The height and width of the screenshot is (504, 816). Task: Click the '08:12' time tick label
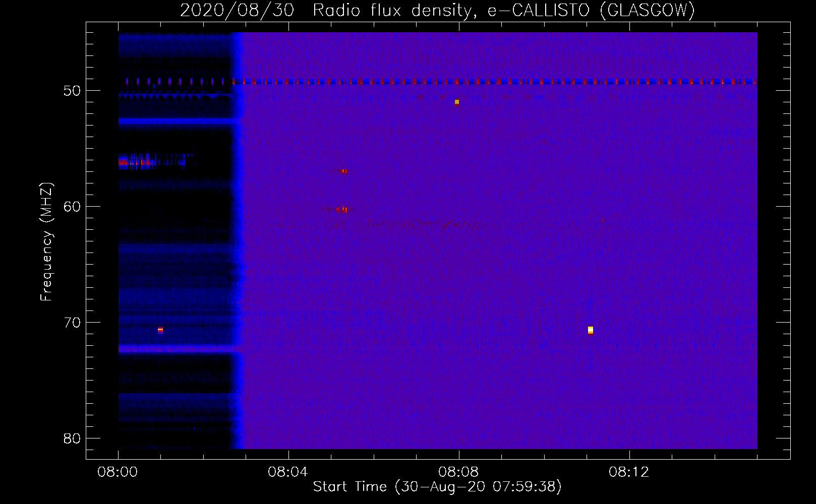point(629,472)
